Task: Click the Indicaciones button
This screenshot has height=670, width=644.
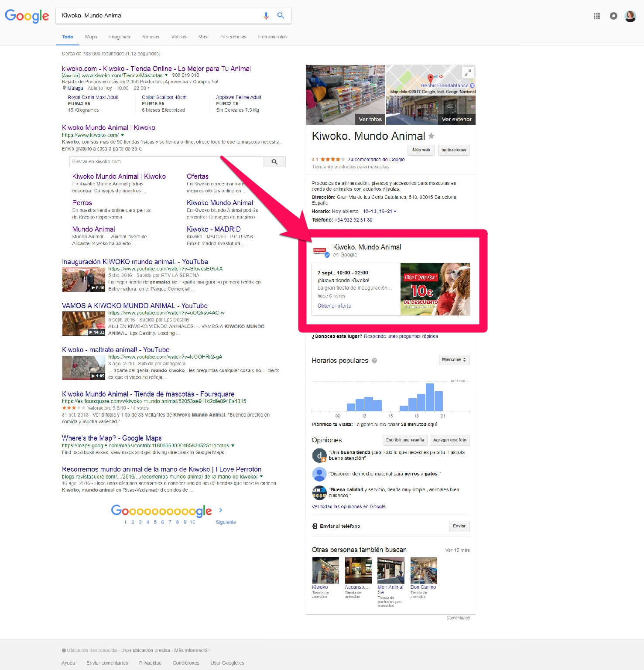Action: click(x=453, y=150)
